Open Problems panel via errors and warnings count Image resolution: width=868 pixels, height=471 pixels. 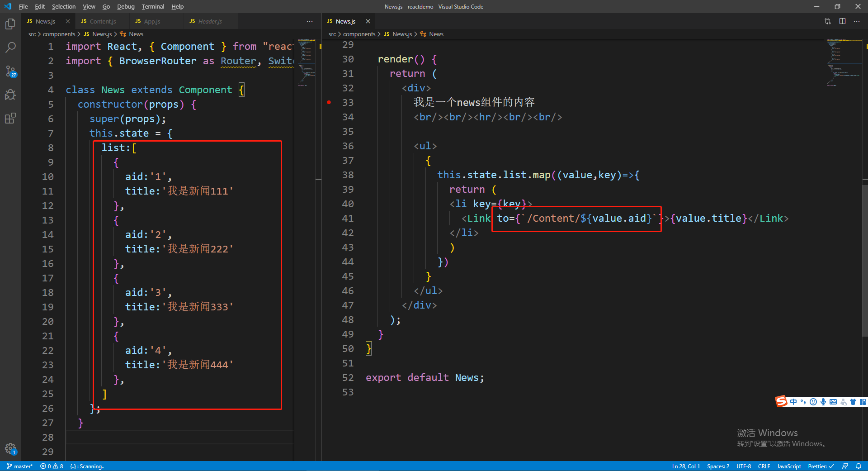click(52, 466)
